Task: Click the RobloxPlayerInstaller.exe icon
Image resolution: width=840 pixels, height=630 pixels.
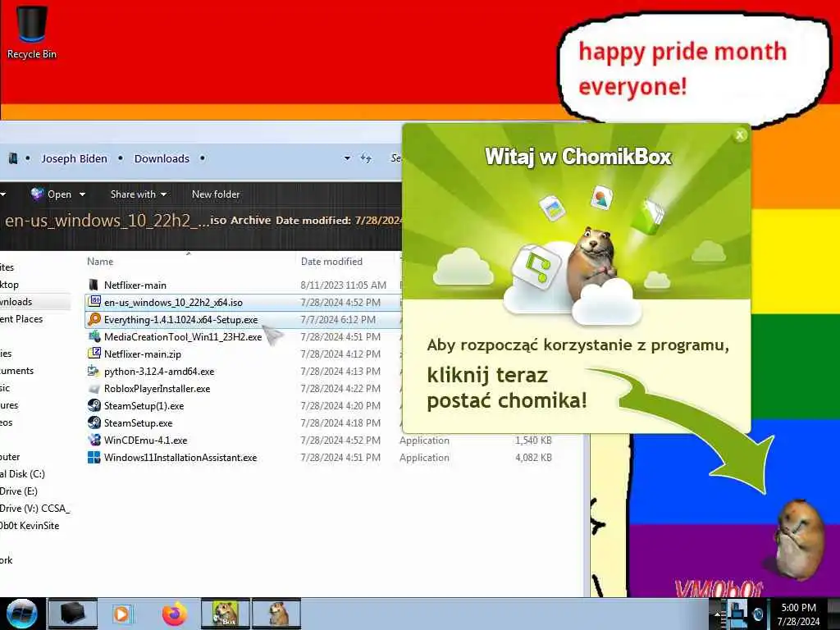Action: pyautogui.click(x=94, y=388)
